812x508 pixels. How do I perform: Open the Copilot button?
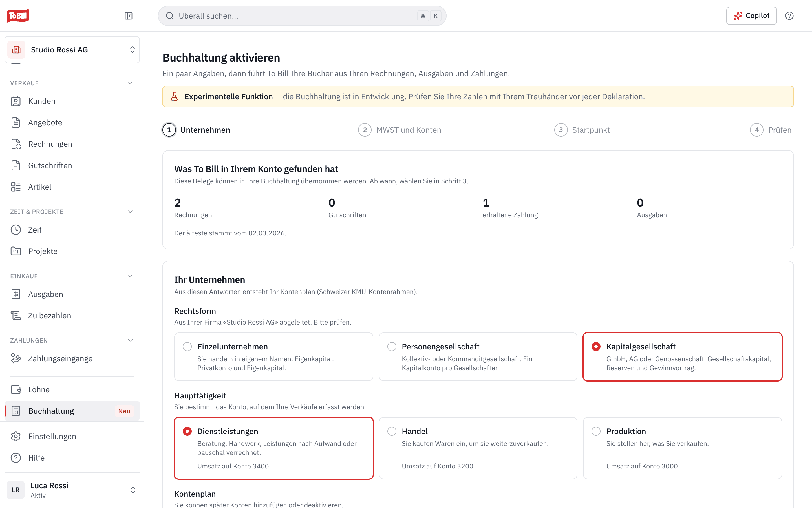click(751, 16)
